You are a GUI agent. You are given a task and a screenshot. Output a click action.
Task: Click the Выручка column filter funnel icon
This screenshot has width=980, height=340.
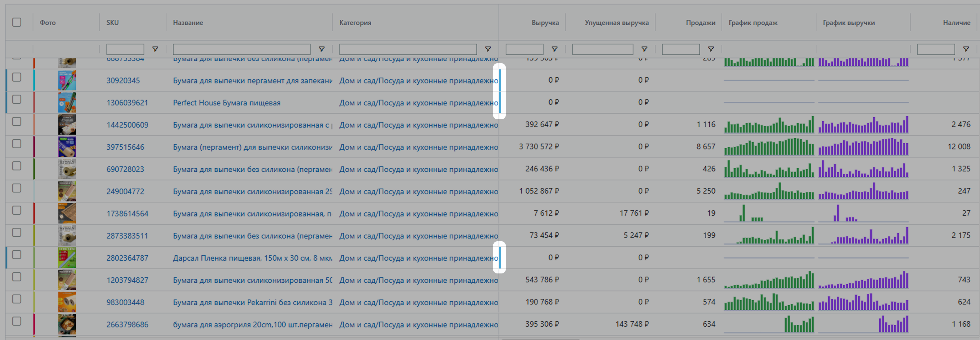click(x=555, y=49)
